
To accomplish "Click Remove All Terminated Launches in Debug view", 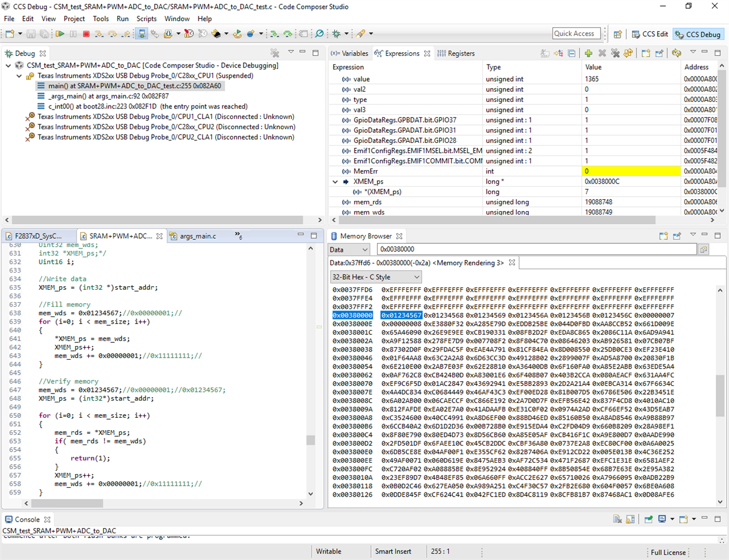I will coord(274,53).
